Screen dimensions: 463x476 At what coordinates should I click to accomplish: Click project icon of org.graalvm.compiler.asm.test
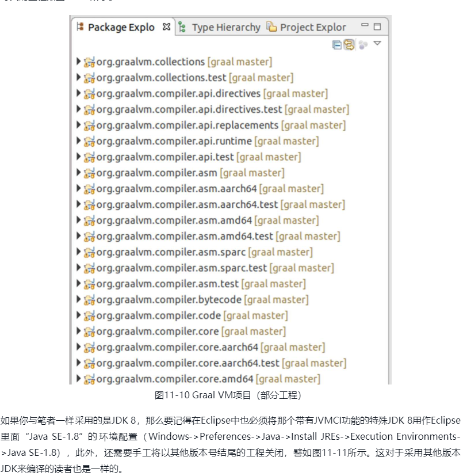point(89,284)
